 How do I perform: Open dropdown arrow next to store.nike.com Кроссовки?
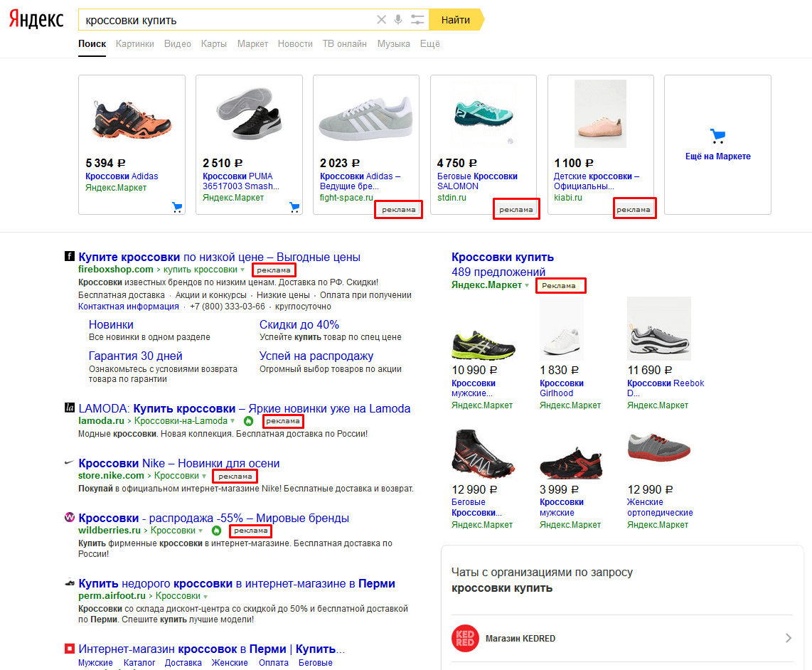204,476
